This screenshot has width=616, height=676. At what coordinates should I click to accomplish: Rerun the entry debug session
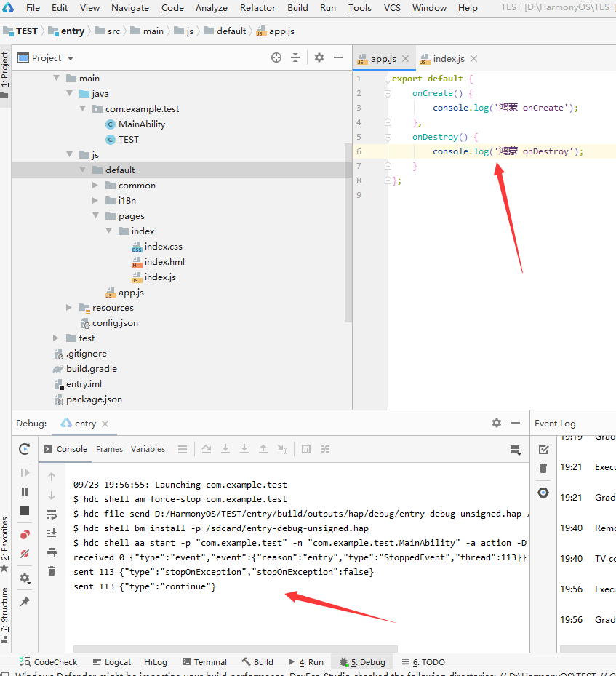point(25,449)
